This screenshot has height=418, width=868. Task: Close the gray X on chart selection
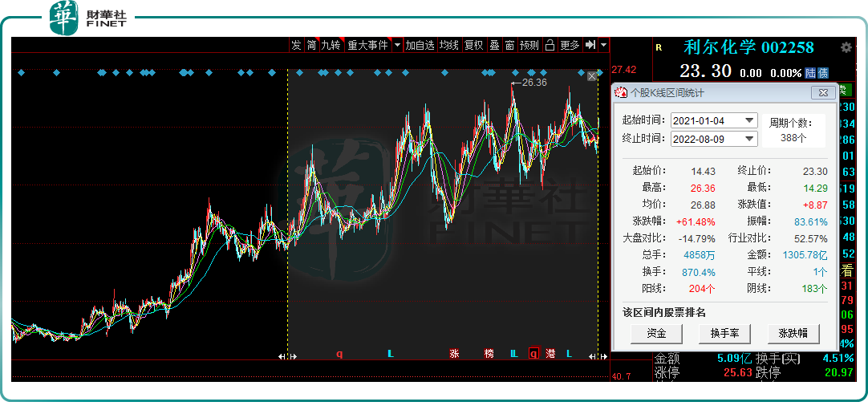(592, 76)
